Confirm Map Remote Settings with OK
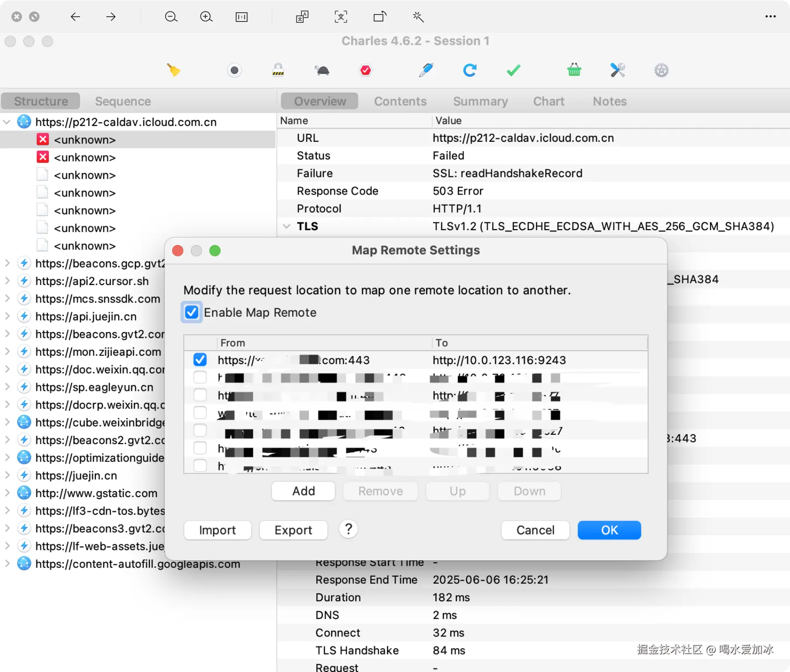This screenshot has height=672, width=790. point(609,530)
